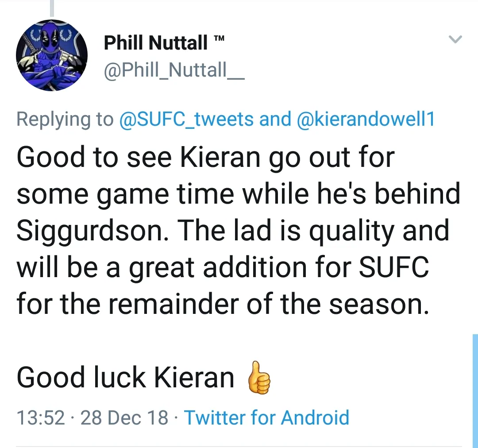The width and height of the screenshot is (478, 448).
Task: Click the "Good luck Kieran" line
Action: tap(125, 378)
